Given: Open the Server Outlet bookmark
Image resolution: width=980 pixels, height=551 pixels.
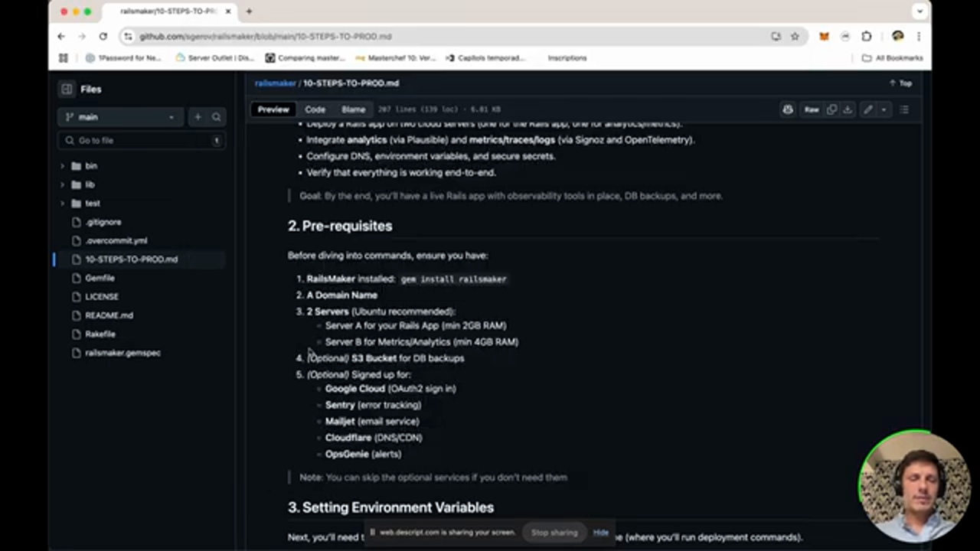Looking at the screenshot, I should click(215, 58).
